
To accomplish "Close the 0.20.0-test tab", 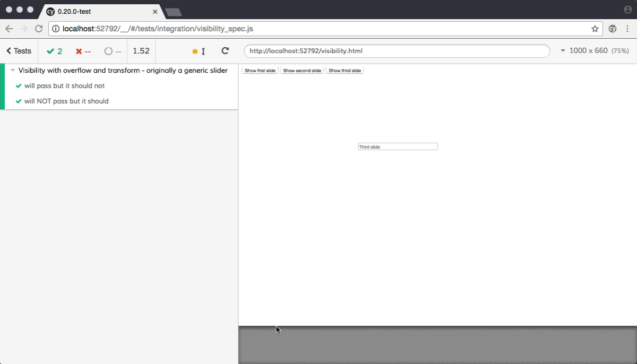I will tap(155, 11).
